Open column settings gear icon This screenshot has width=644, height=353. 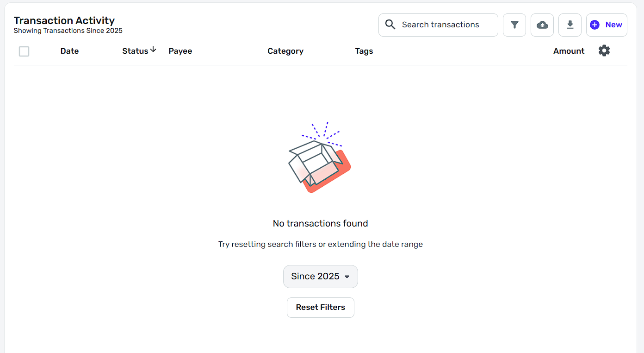[604, 51]
